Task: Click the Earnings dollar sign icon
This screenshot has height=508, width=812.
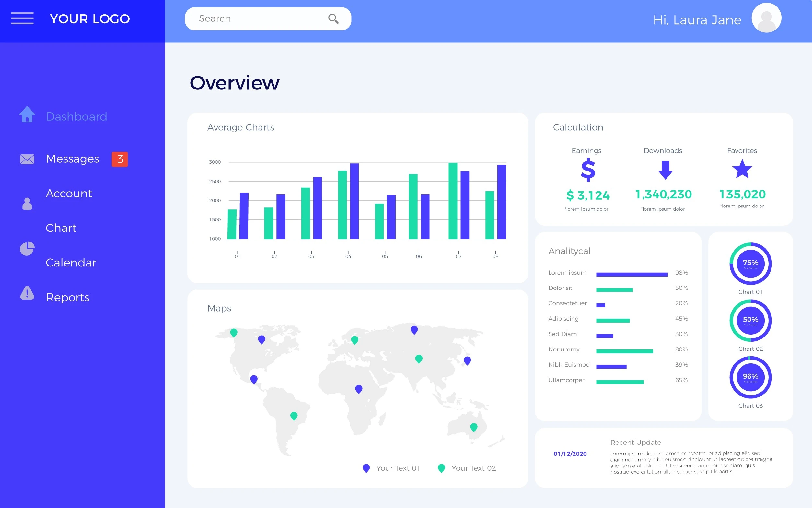Action: coord(588,170)
